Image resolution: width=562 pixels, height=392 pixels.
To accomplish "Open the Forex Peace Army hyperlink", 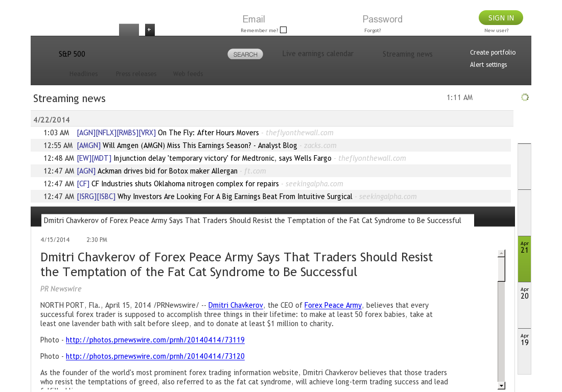I will (333, 305).
